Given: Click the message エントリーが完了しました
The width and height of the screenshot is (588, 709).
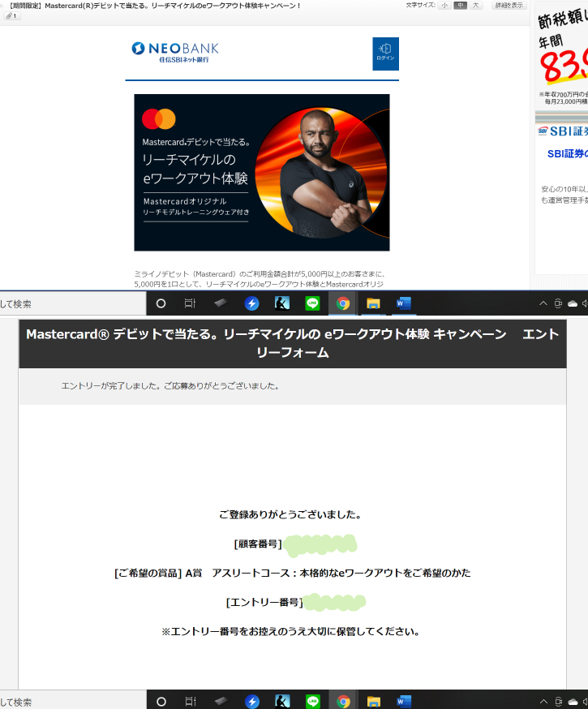Looking at the screenshot, I should tap(170, 386).
